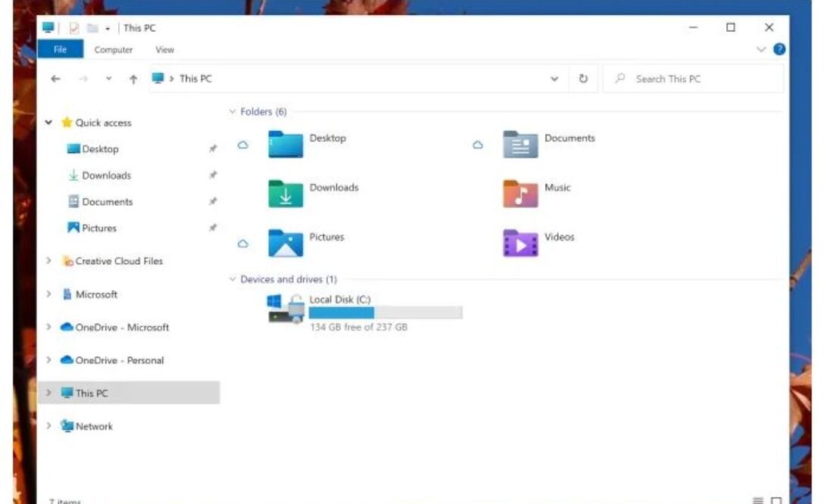Click Properties in the Quick Access Toolbar
Viewport: 833px width, 504px height.
pyautogui.click(x=73, y=27)
